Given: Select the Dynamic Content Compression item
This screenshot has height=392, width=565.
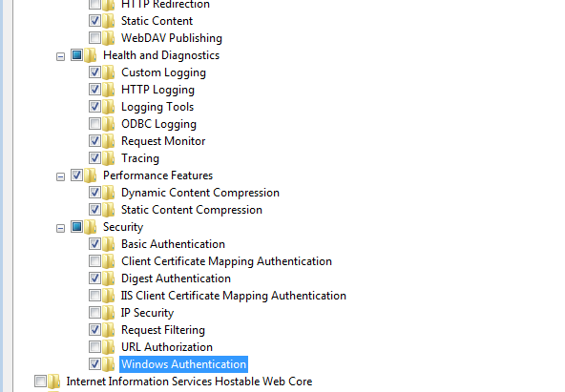Looking at the screenshot, I should 200,193.
